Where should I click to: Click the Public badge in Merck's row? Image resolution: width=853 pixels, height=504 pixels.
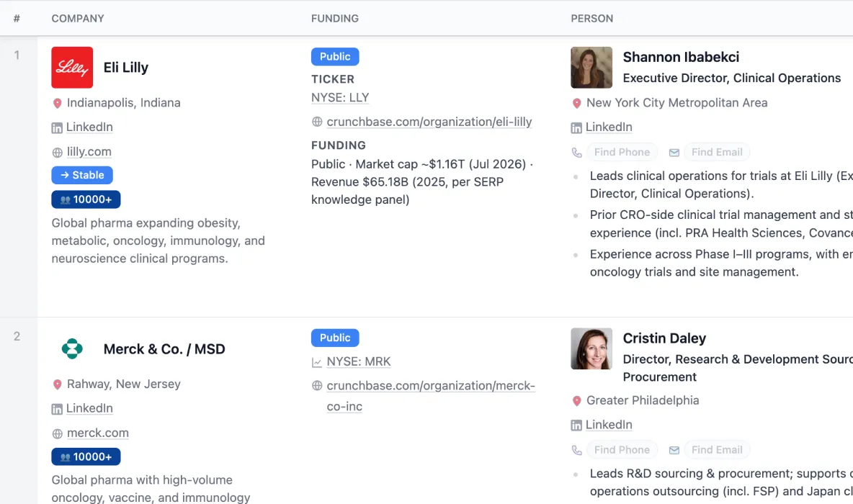(x=335, y=338)
